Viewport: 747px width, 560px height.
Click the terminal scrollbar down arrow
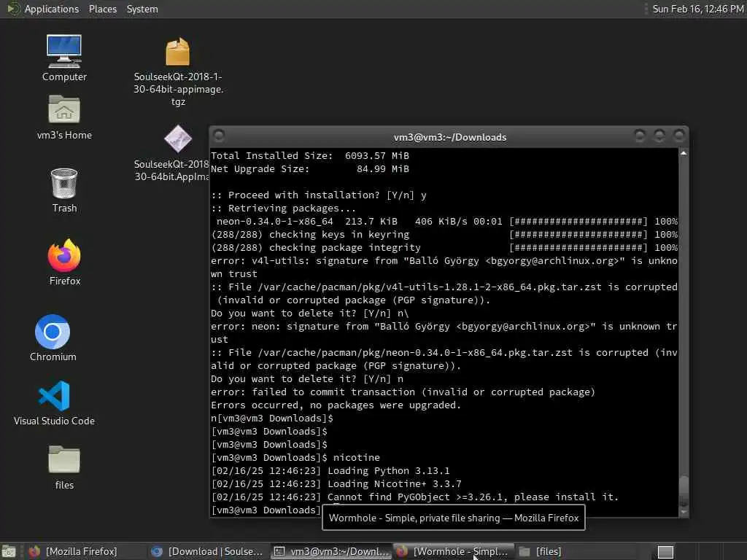(684, 512)
